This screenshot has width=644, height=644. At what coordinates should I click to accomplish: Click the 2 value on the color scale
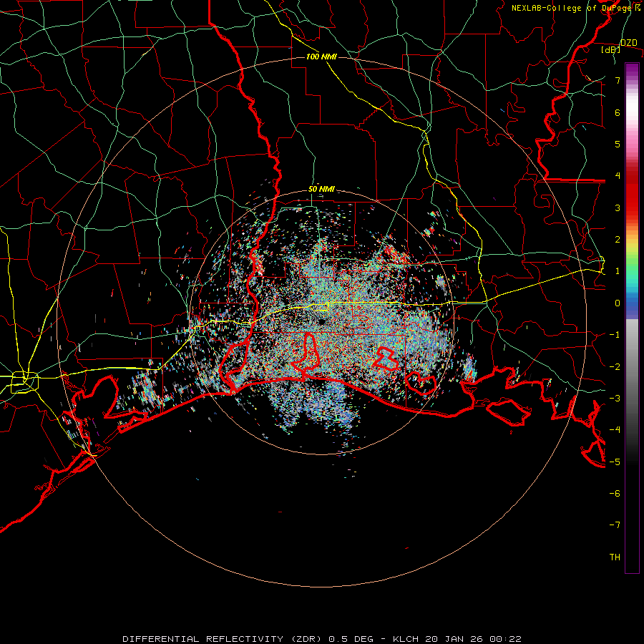coord(618,240)
